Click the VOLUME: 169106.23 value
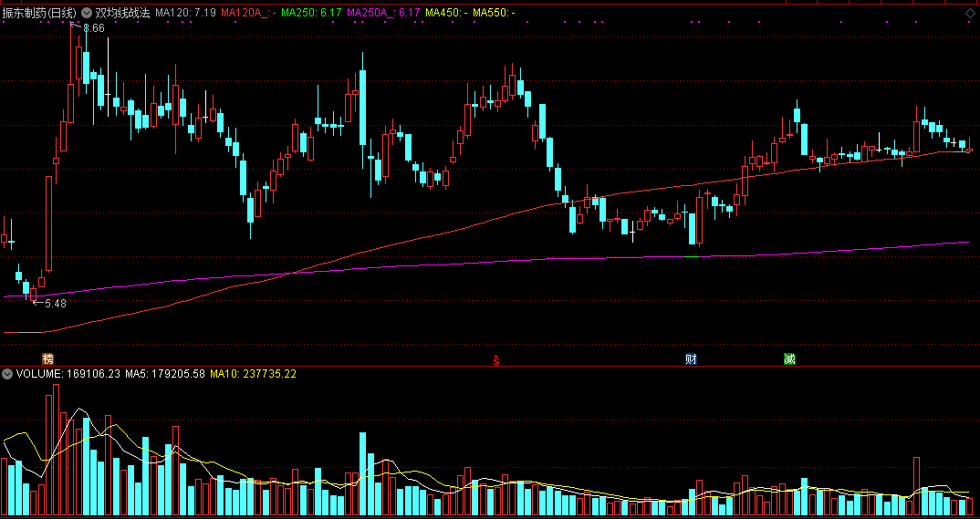Viewport: 980px width, 519px height. [x=68, y=374]
